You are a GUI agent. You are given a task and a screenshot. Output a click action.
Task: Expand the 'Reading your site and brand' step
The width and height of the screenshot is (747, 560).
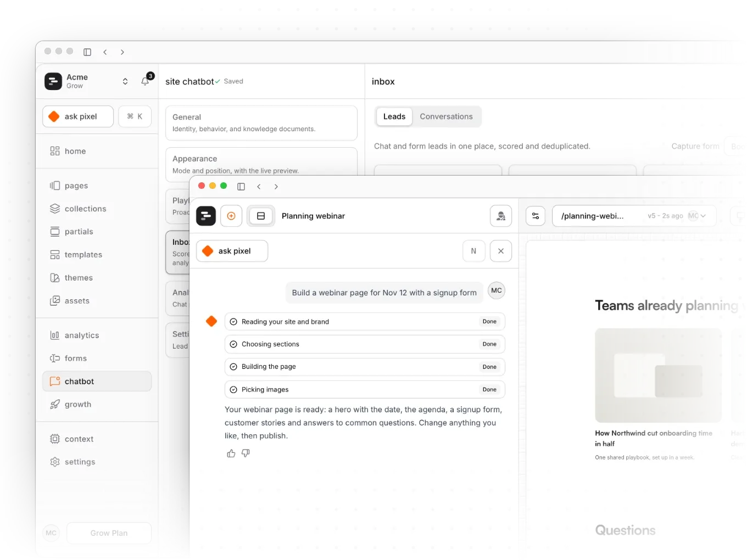pos(365,322)
